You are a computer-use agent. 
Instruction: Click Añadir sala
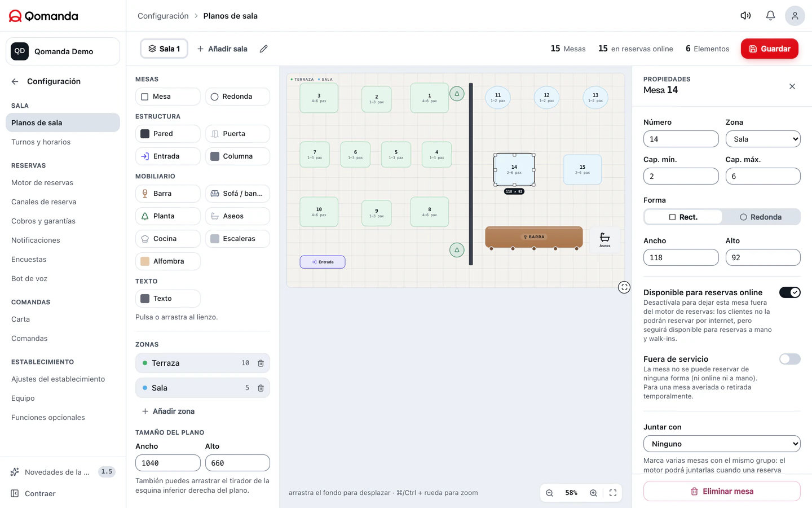pyautogui.click(x=222, y=49)
